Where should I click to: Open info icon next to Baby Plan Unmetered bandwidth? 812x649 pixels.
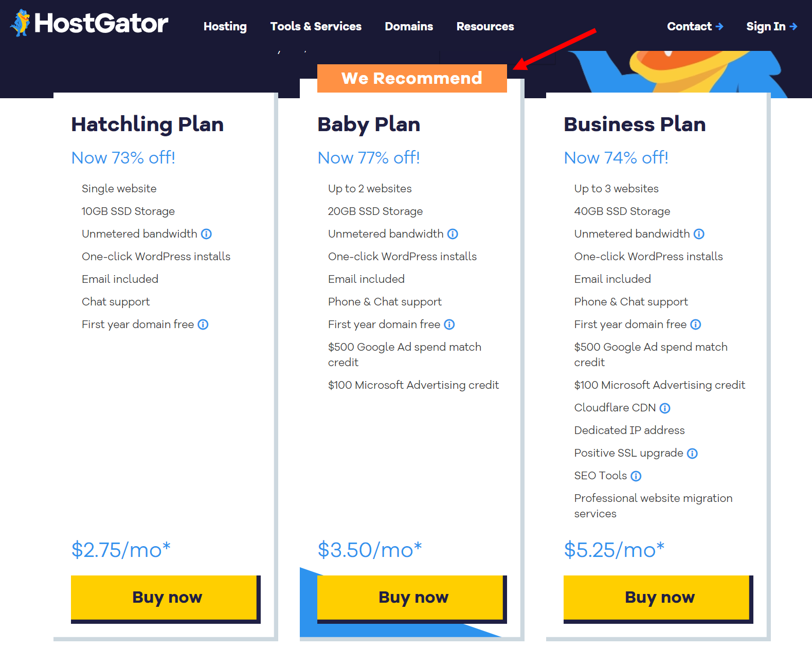pos(453,234)
